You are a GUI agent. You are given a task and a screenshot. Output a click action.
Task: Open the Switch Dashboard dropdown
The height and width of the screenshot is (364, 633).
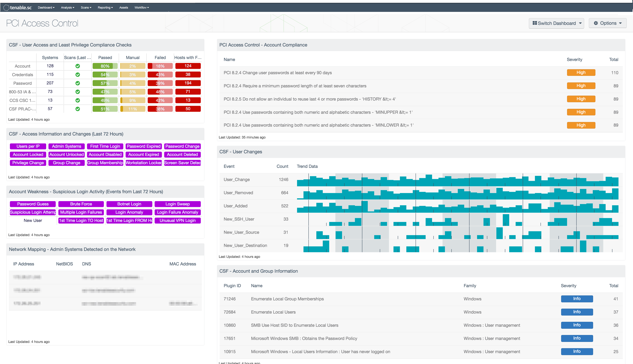(556, 23)
